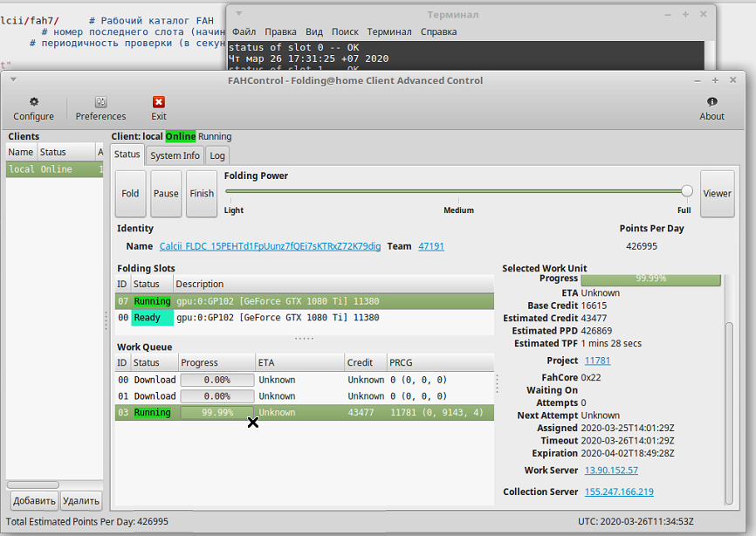Click Estimated PPD value 426869

596,331
